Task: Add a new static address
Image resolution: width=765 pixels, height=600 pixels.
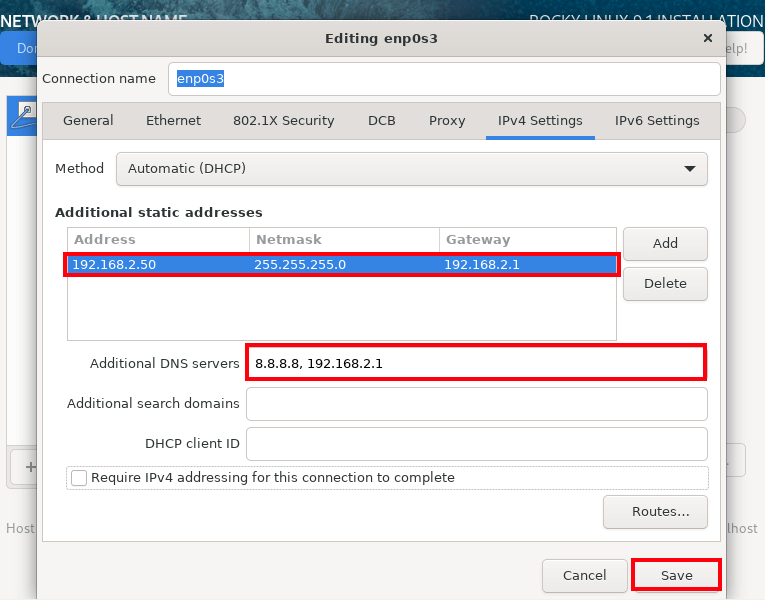Action: [x=665, y=243]
